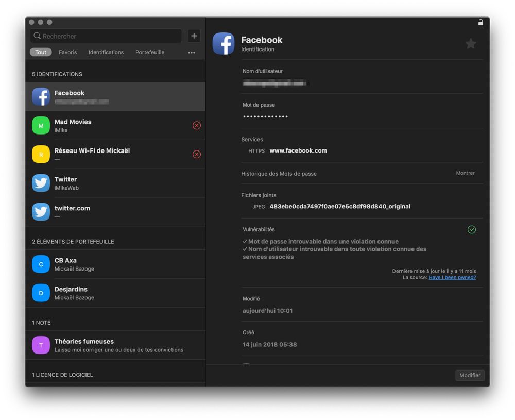Click the Mot de passe label
Screen dimensions: 515x420
click(259, 105)
